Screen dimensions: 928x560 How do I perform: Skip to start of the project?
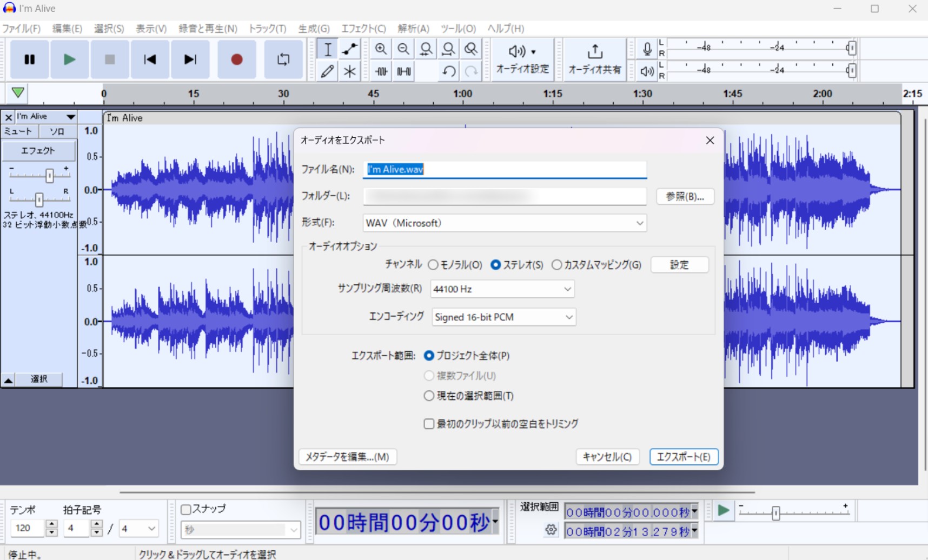coord(150,59)
